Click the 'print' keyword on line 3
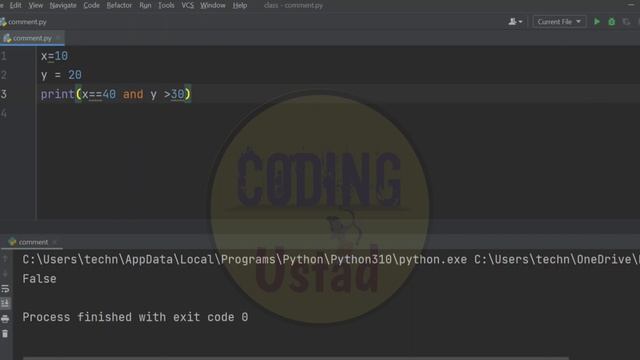This screenshot has width=640, height=360. click(x=58, y=94)
